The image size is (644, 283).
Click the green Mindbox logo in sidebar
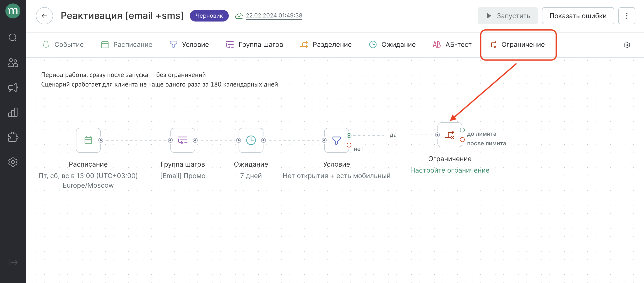(13, 11)
